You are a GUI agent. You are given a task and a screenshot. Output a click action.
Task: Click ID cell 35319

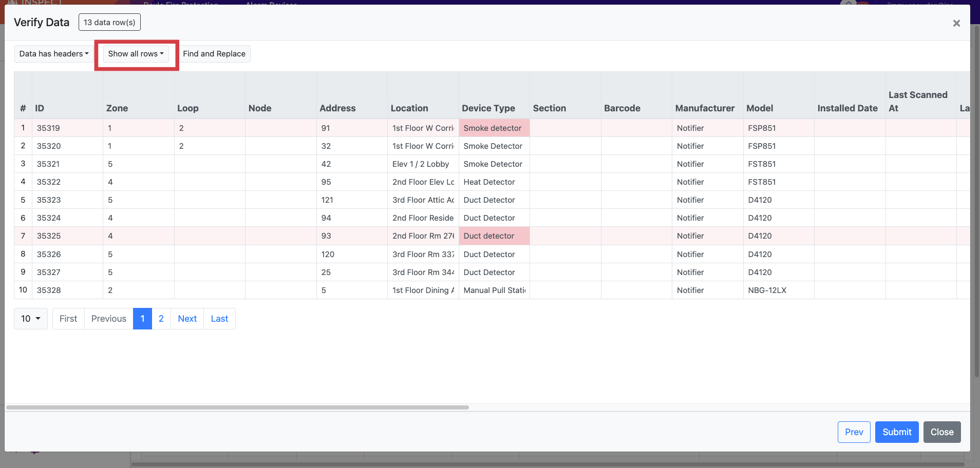pyautogui.click(x=67, y=128)
